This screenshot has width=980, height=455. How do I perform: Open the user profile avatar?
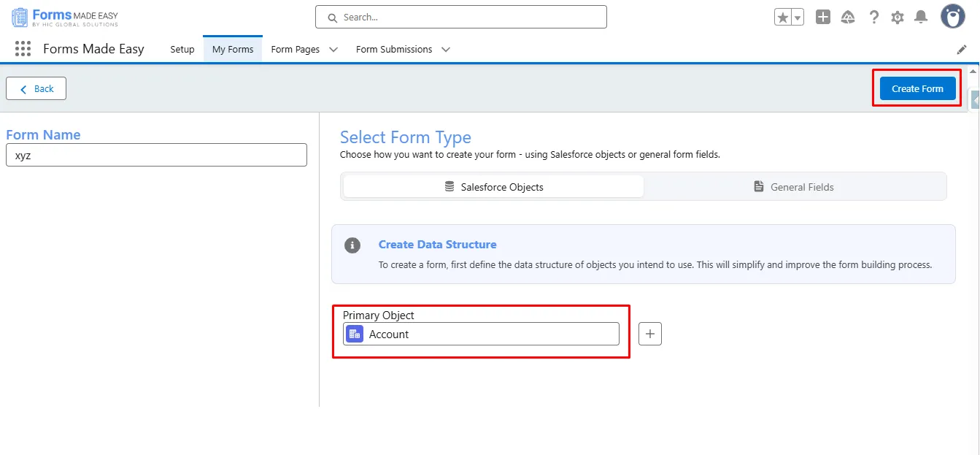pyautogui.click(x=952, y=16)
